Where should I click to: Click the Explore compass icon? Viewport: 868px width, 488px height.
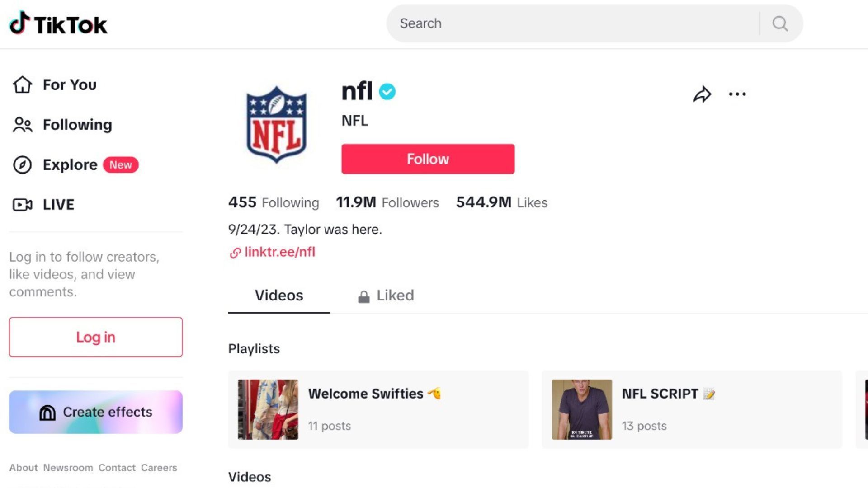pyautogui.click(x=22, y=165)
